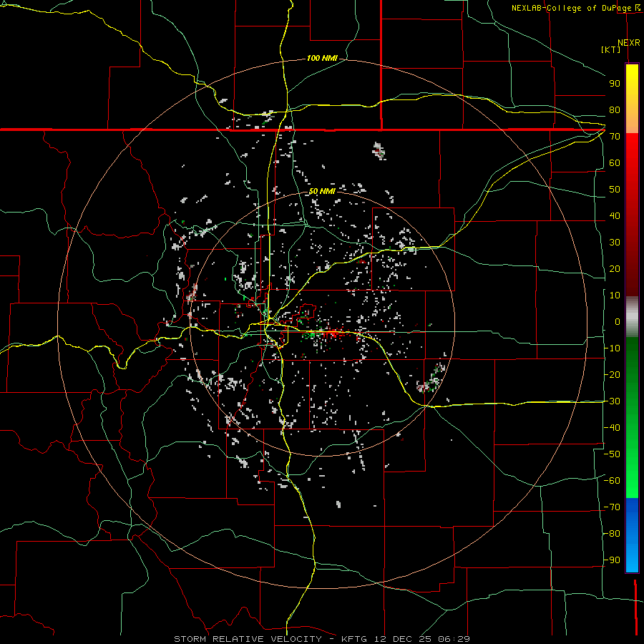
Task: Click the -30 knot scale value
Action: coord(612,401)
